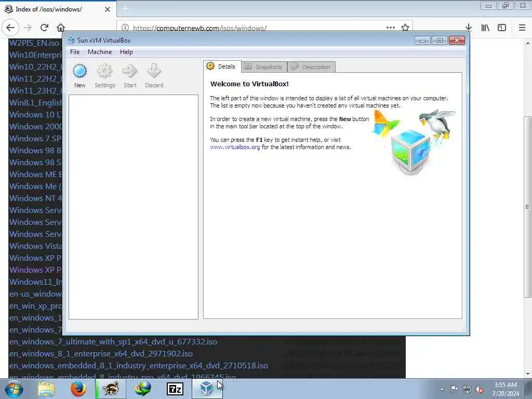Switch to the Details tab
Viewport: 532px width, 399px height.
pos(222,66)
